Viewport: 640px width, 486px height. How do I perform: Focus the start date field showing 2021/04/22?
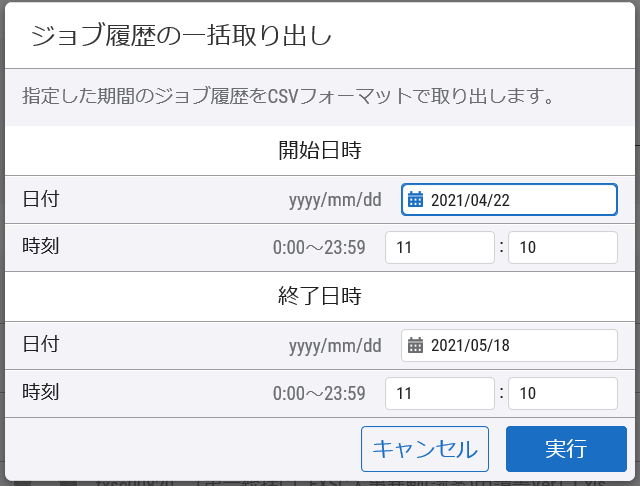coord(509,200)
